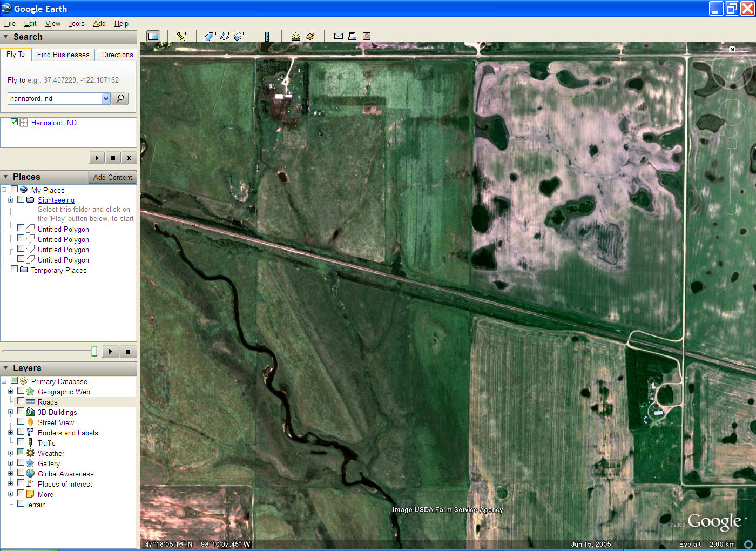Click the search magnifying glass button
The width and height of the screenshot is (756, 551).
(x=120, y=98)
